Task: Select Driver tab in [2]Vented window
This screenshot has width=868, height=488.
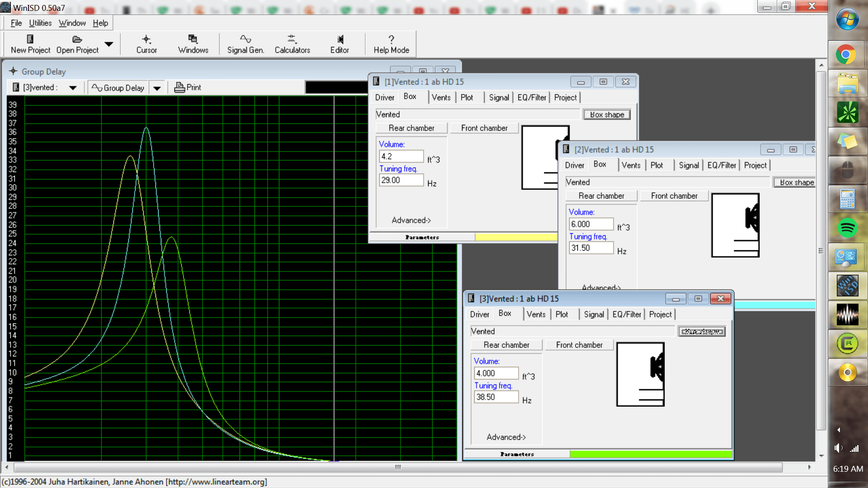Action: tap(574, 165)
